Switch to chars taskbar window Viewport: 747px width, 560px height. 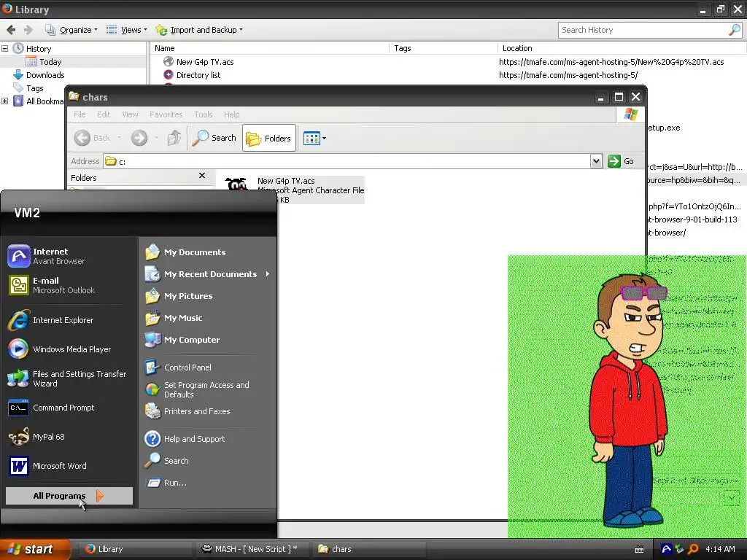click(369, 549)
